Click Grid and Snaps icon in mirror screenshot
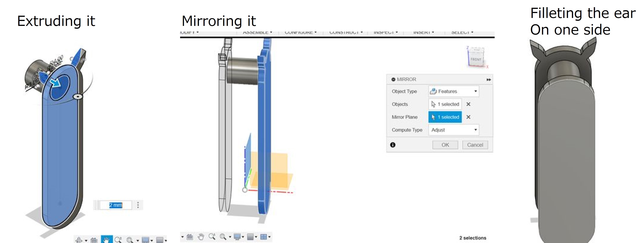Image resolution: width=644 pixels, height=243 pixels. 250,237
